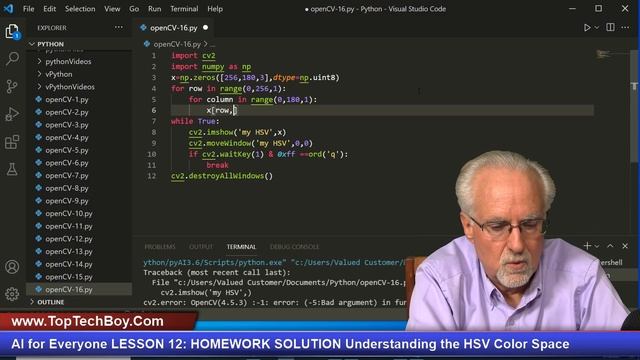Open terminal launch profile dropdown

click(597, 246)
